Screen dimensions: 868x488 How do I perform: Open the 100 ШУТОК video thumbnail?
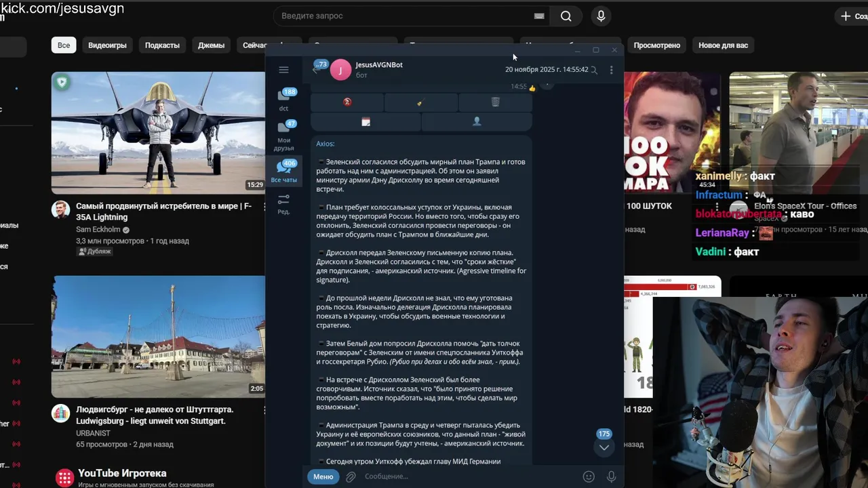(673, 133)
